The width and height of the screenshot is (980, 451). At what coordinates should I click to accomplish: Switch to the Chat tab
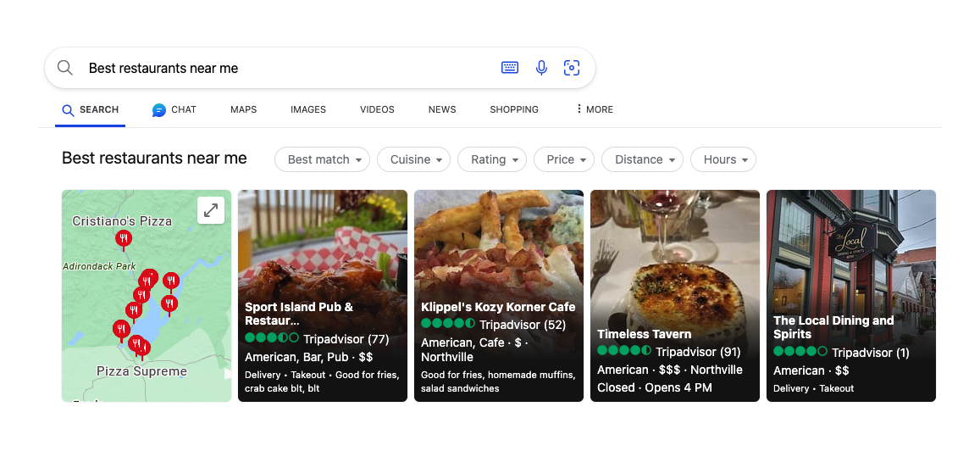pos(174,109)
